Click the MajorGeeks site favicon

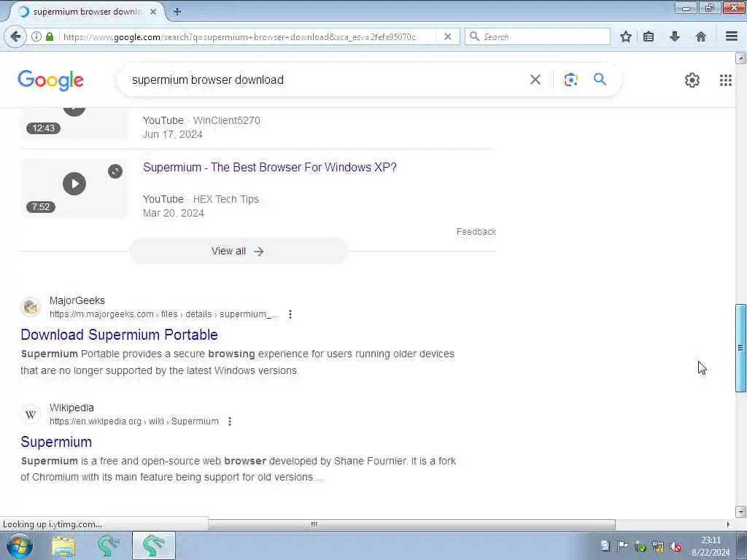[x=31, y=307]
